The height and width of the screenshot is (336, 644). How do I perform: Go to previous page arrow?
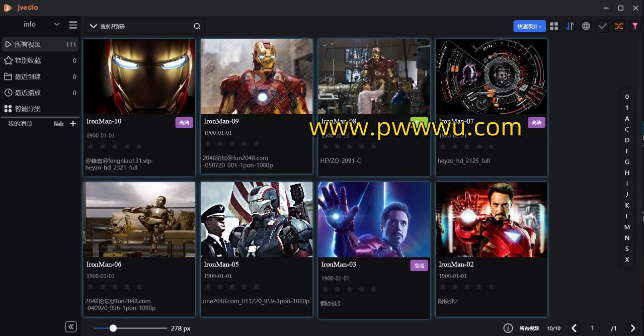pyautogui.click(x=574, y=328)
